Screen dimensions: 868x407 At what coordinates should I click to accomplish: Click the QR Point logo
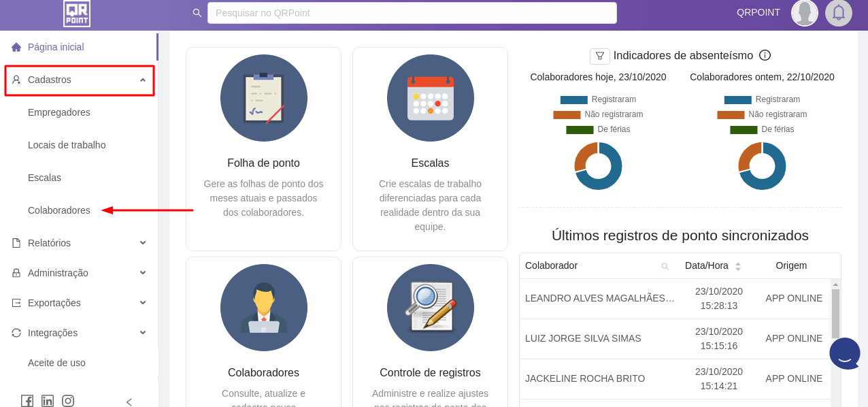[77, 13]
